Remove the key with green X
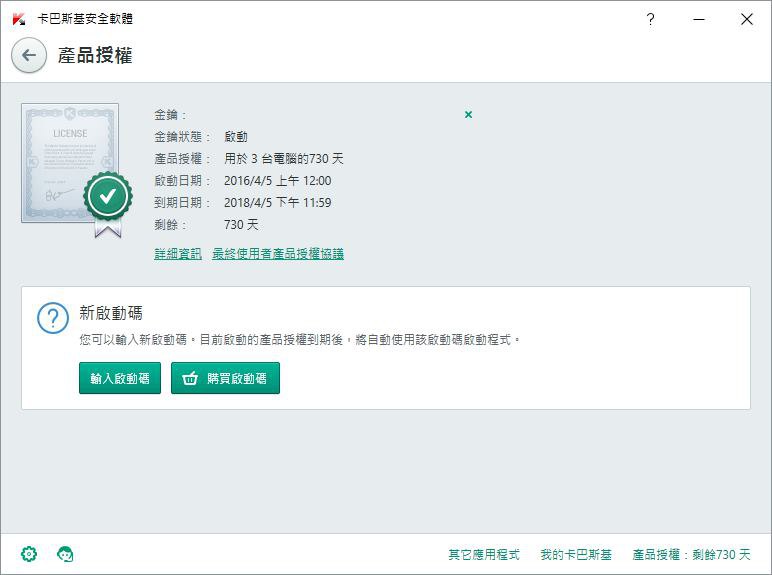 [x=468, y=115]
